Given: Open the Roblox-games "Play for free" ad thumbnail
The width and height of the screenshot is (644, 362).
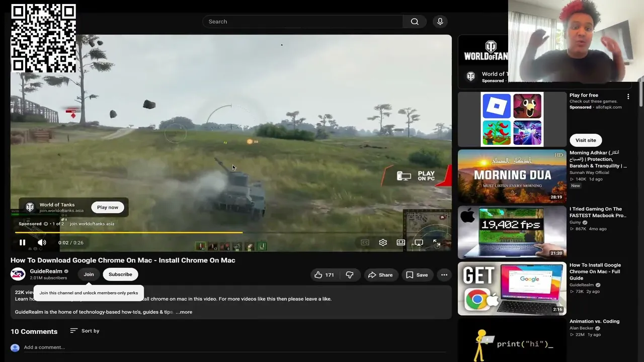Looking at the screenshot, I should (512, 119).
